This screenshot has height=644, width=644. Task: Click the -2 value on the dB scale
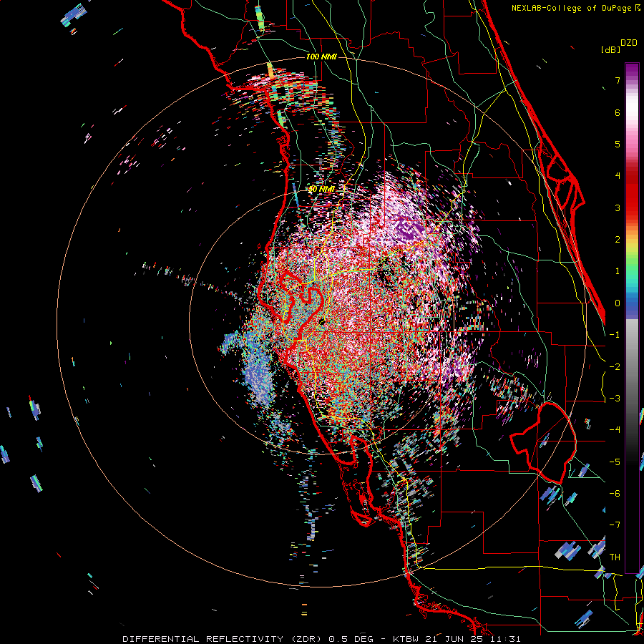point(615,367)
